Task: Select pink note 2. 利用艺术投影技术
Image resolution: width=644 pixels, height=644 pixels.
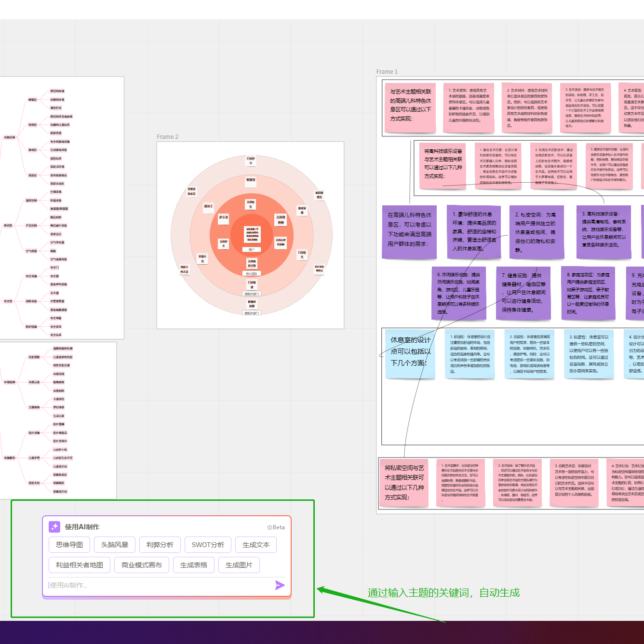Action: click(x=554, y=165)
